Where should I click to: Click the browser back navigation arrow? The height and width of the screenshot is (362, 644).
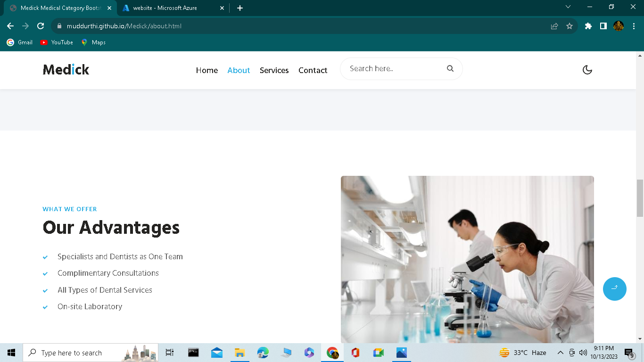click(10, 26)
